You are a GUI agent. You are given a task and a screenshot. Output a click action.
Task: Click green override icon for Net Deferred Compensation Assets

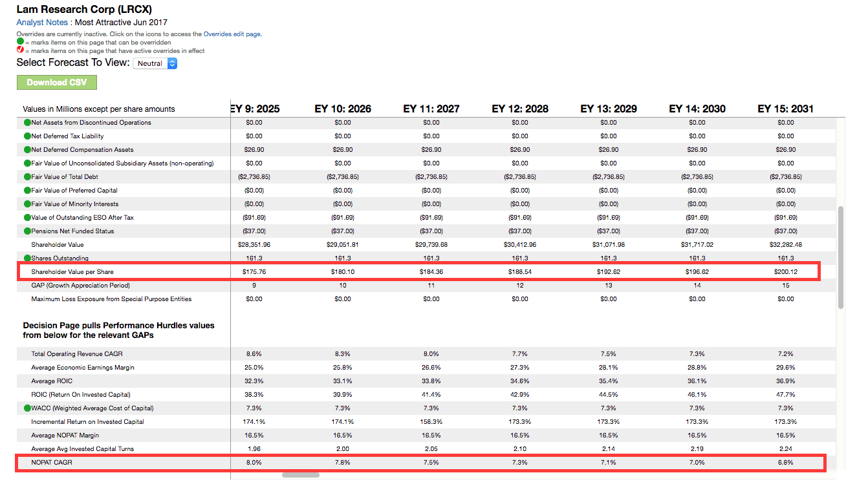[27, 150]
